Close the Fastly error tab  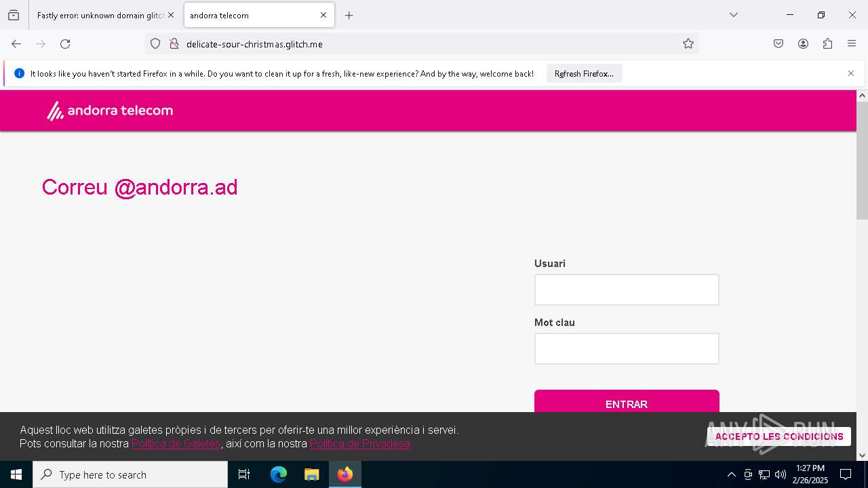pos(171,15)
